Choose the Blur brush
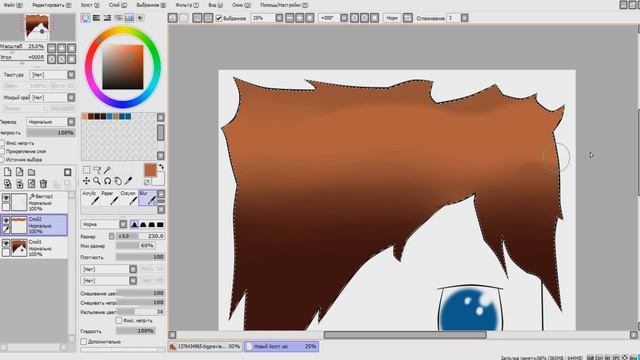Screen dimensions: 640x360 (147, 198)
